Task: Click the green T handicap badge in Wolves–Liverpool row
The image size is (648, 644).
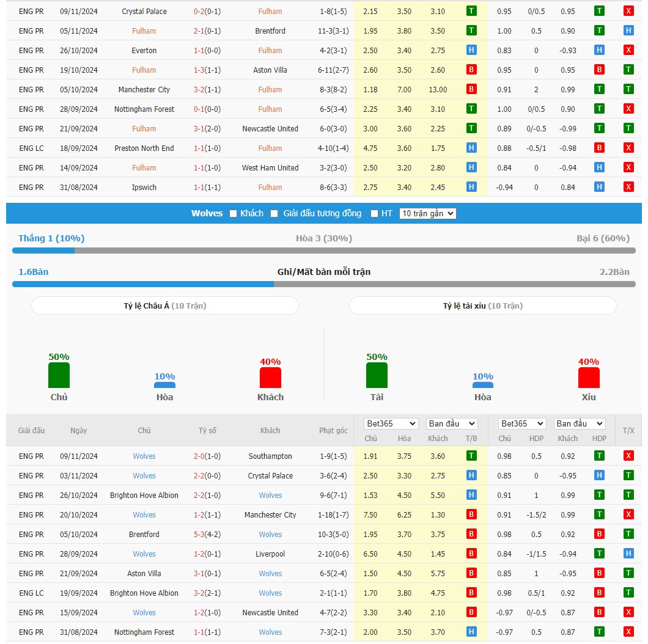Action: pyautogui.click(x=599, y=554)
